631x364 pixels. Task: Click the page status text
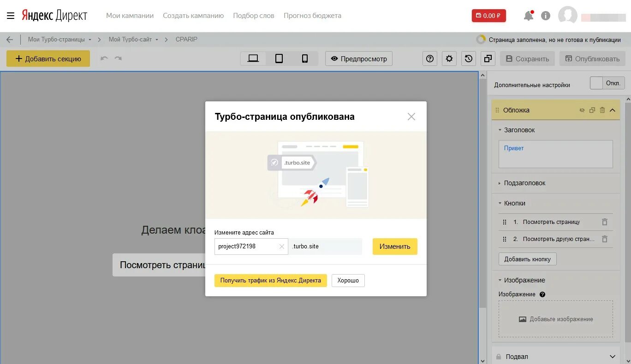click(x=555, y=40)
